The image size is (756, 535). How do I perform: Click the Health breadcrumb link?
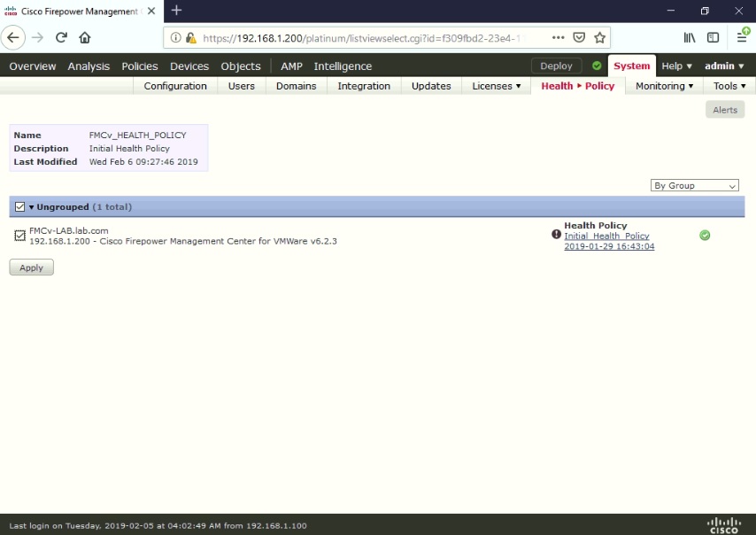coord(557,86)
